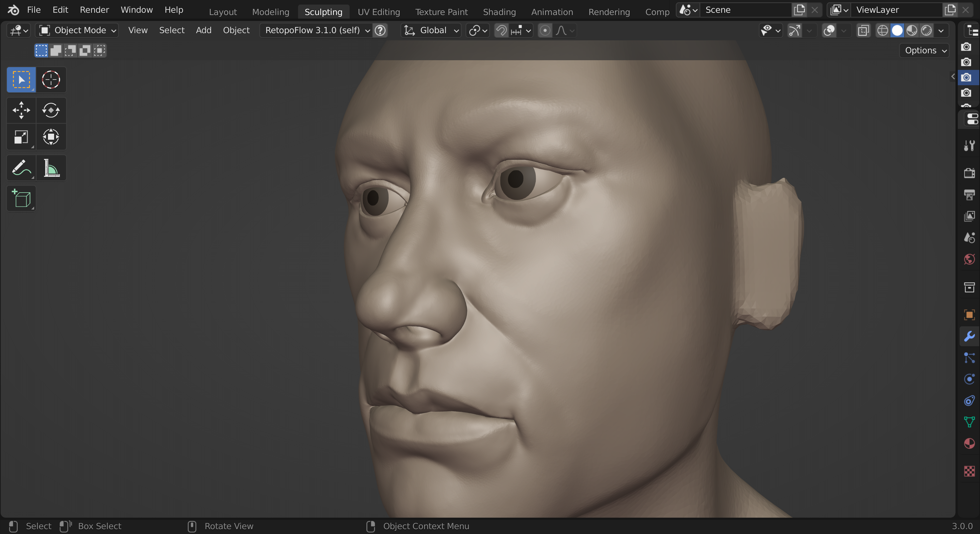Switch to wireframe viewport shading
The width and height of the screenshot is (980, 534).
pos(882,30)
